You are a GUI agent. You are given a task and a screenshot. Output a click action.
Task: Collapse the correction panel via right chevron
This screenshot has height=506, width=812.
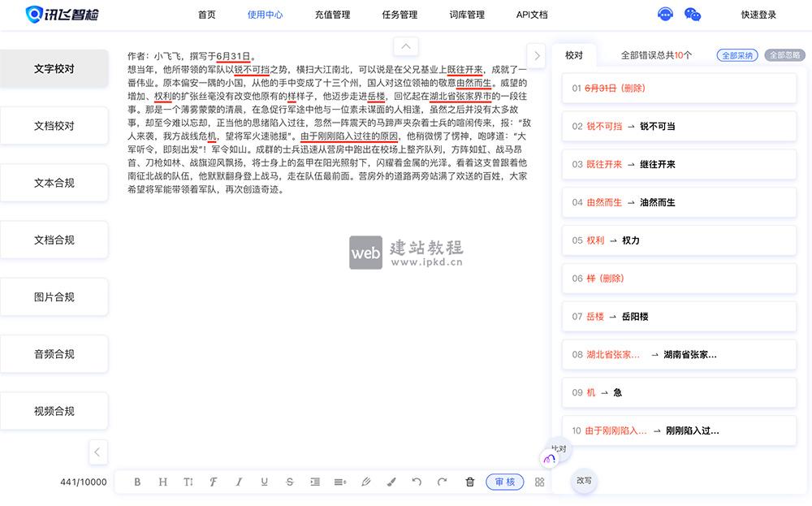click(536, 56)
